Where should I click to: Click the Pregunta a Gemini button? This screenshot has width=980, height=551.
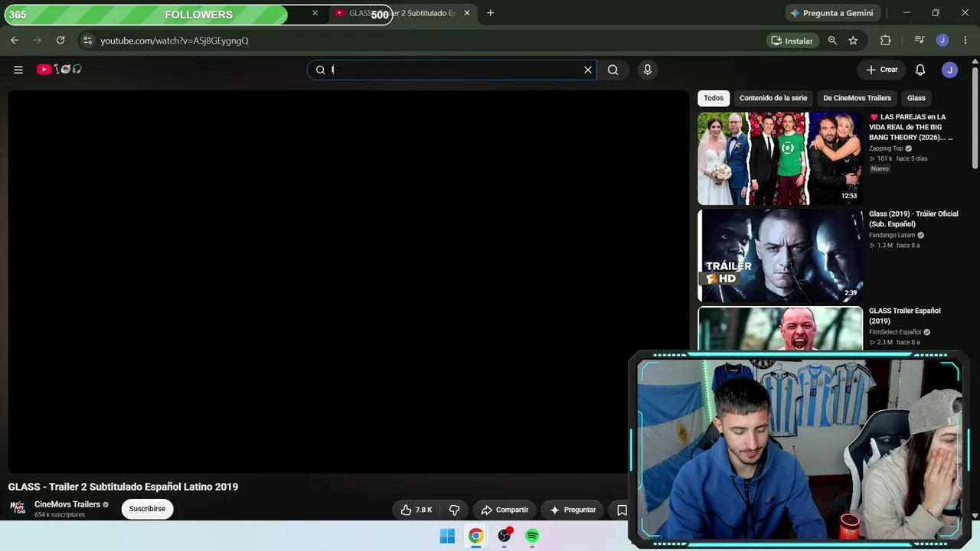[831, 13]
